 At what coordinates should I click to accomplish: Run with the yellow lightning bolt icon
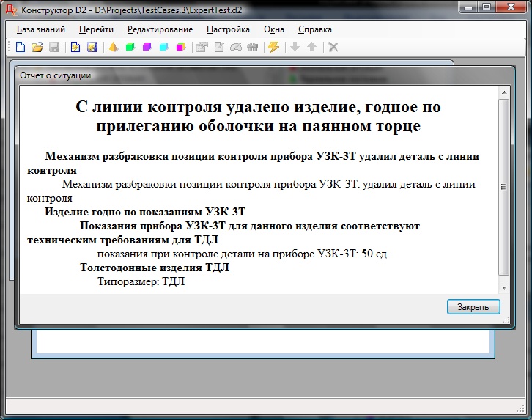(274, 47)
